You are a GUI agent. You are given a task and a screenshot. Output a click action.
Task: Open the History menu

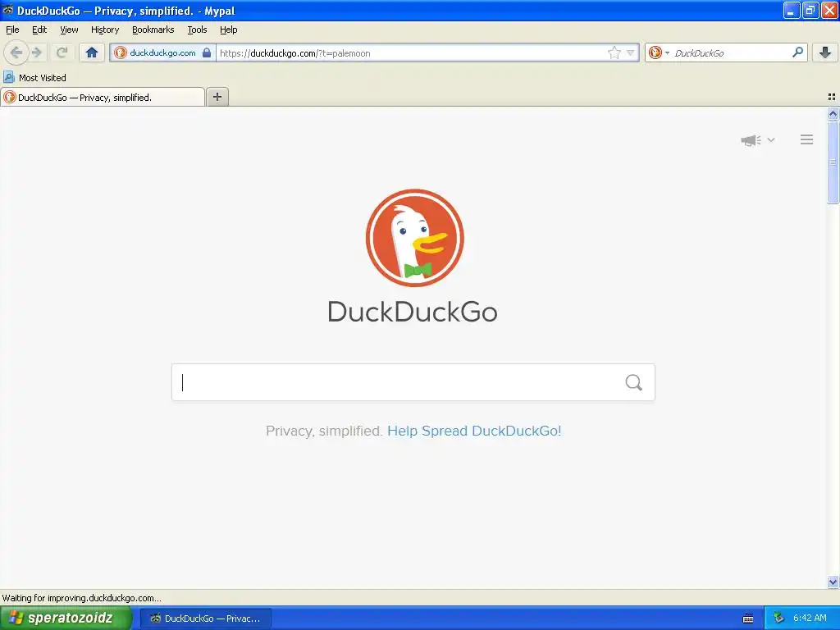click(x=104, y=30)
